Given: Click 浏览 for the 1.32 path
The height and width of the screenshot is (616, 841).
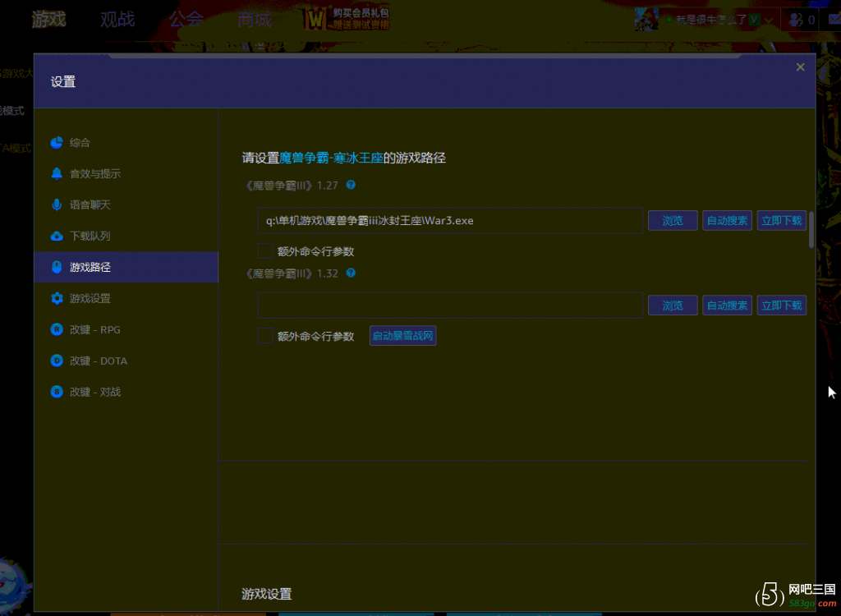Looking at the screenshot, I should pyautogui.click(x=673, y=306).
